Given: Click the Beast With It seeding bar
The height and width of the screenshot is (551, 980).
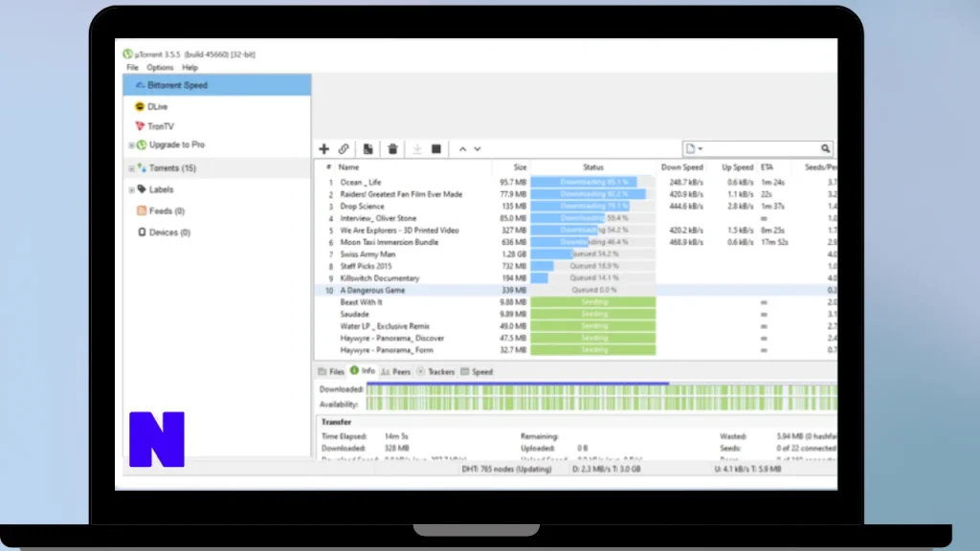Looking at the screenshot, I should click(593, 302).
